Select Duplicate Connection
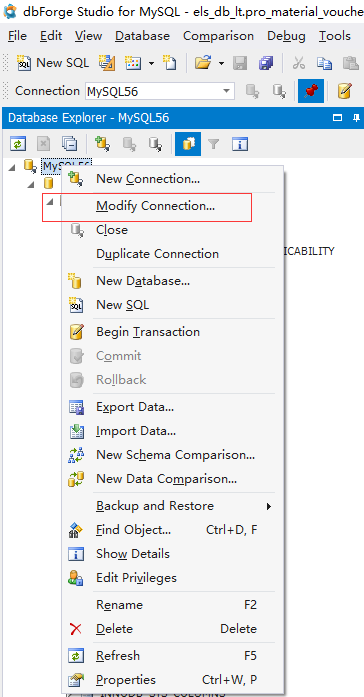 [x=172, y=254]
